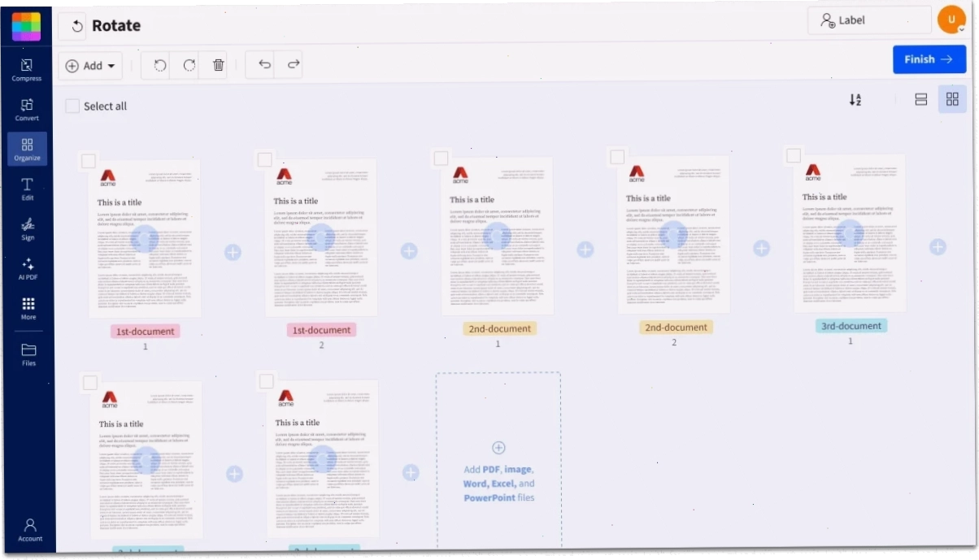The width and height of the screenshot is (979, 560).
Task: Insert file after 2nd-document page 2
Action: coord(761,248)
